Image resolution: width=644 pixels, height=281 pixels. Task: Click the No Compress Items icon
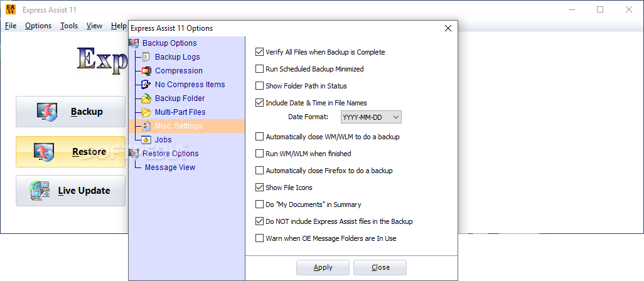pos(146,85)
